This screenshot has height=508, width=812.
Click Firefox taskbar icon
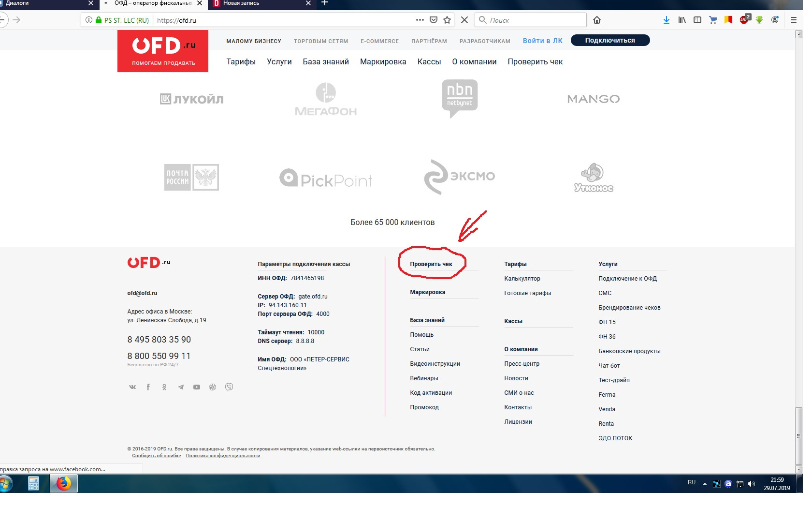(x=64, y=484)
